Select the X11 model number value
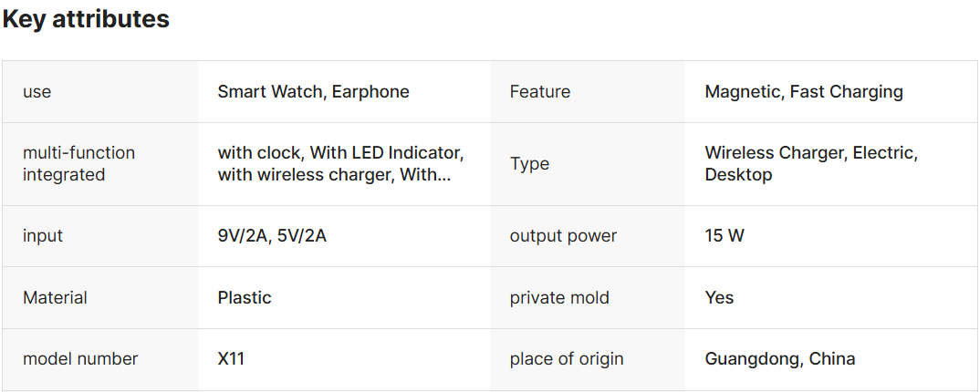This screenshot has height=392, width=980. click(231, 359)
